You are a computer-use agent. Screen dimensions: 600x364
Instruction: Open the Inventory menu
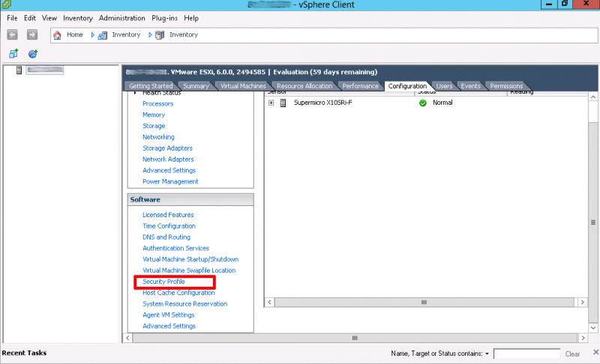[x=78, y=18]
